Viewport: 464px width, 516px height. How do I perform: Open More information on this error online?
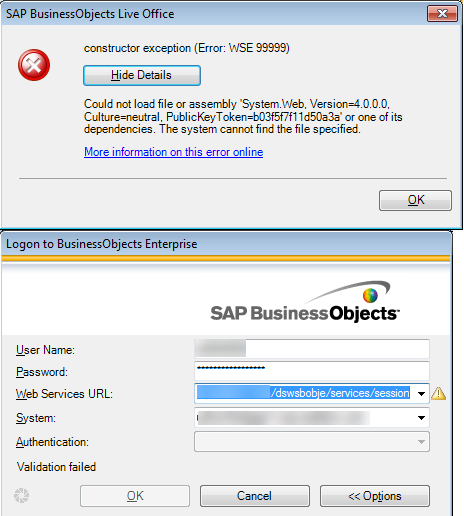(x=174, y=152)
